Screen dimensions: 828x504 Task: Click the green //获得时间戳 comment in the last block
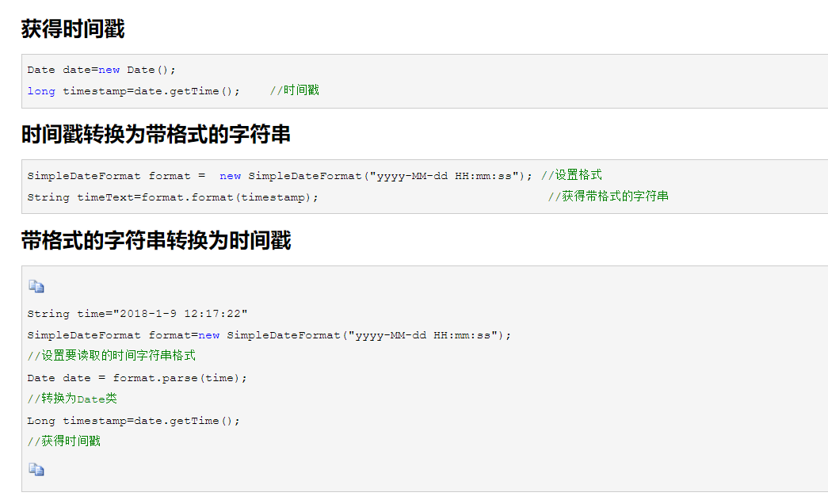[x=64, y=441]
